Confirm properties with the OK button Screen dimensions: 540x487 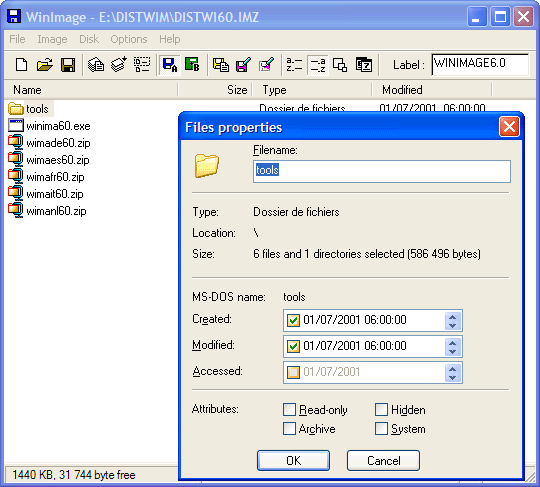[293, 460]
